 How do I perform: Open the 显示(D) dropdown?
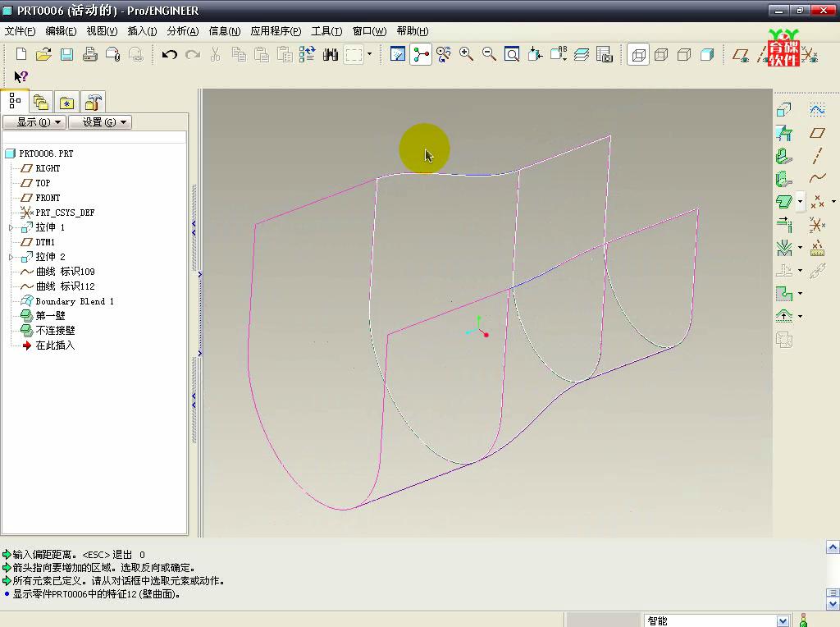click(34, 122)
